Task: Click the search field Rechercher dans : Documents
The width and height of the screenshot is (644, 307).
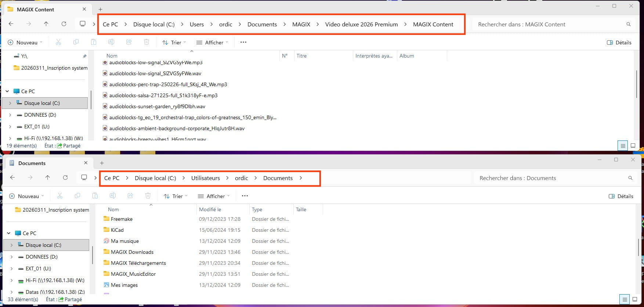Action: (551, 178)
